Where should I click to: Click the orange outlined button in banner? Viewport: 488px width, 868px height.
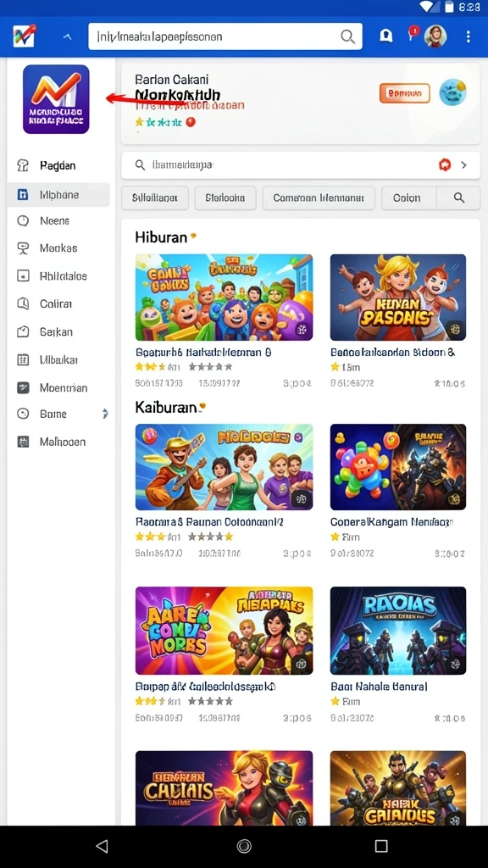coord(404,93)
